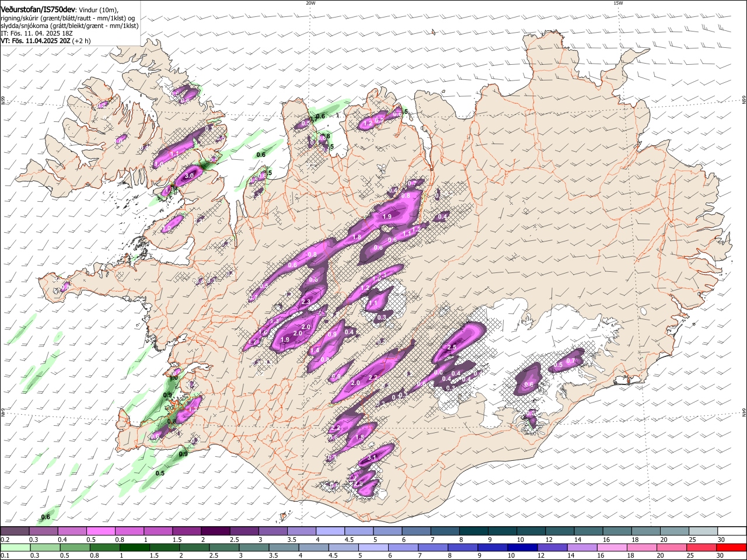Select the upper legend swatch between 0.3 and 0.4
Screen dimensions: 747x560
pos(43,531)
